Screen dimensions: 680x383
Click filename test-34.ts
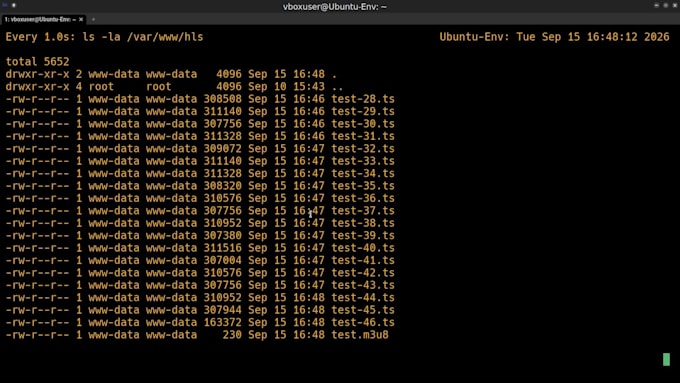point(363,173)
